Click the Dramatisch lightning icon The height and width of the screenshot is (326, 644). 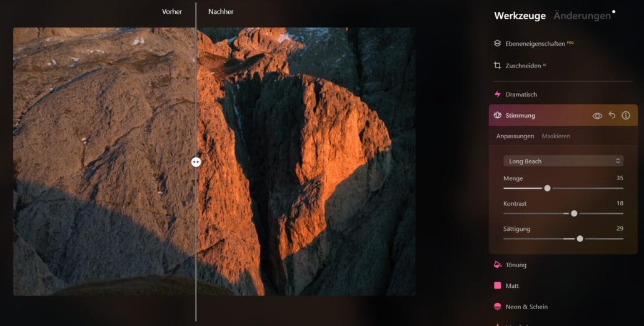point(498,94)
